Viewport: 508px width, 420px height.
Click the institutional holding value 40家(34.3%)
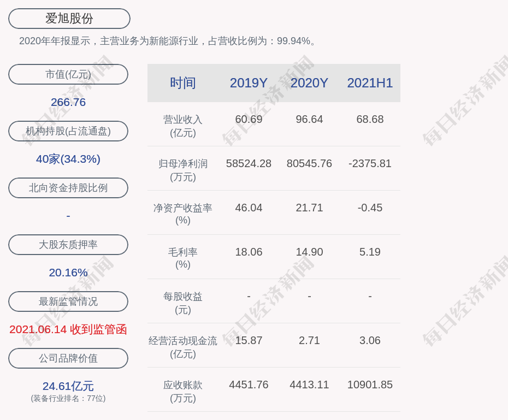[x=68, y=159]
